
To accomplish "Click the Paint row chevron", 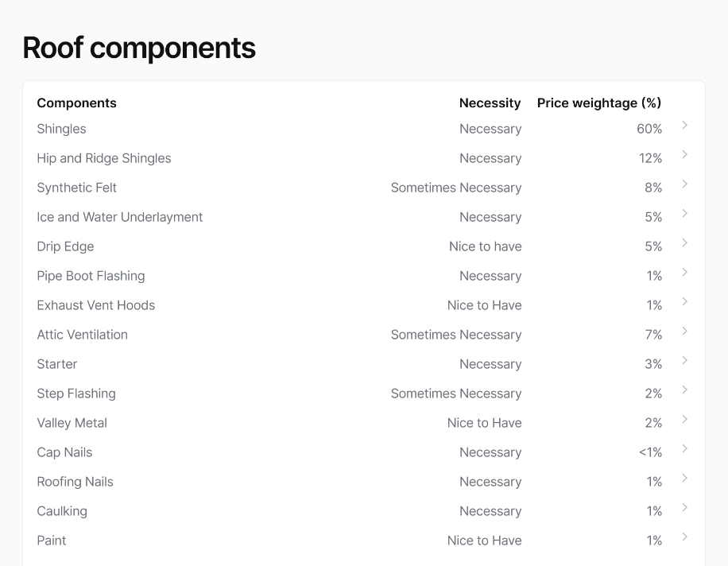I will point(684,537).
